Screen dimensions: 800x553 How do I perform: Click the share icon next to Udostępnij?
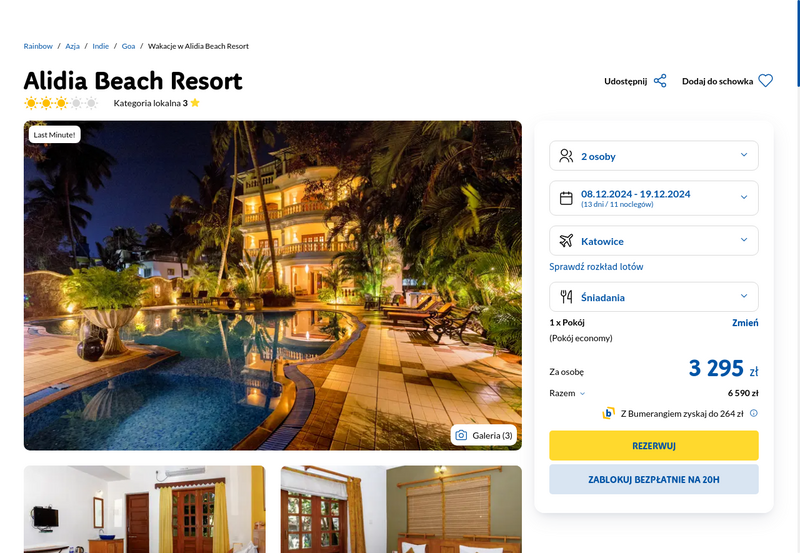coord(660,81)
